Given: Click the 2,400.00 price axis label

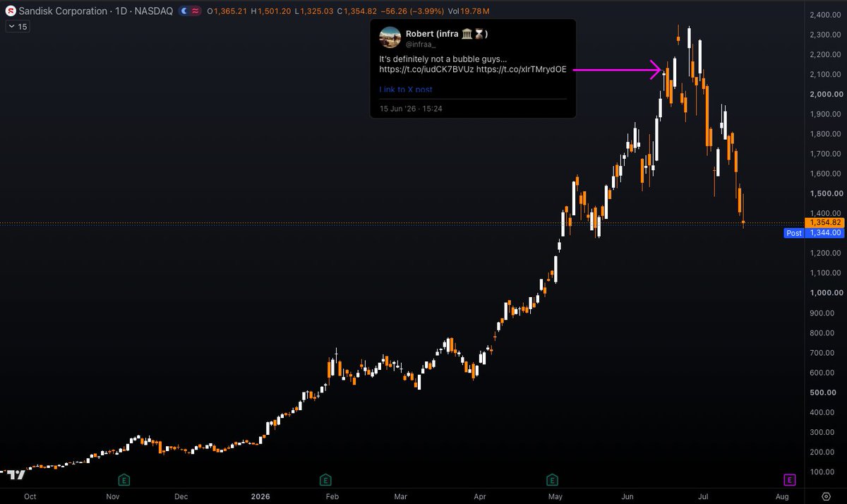Looking at the screenshot, I should 827,15.
